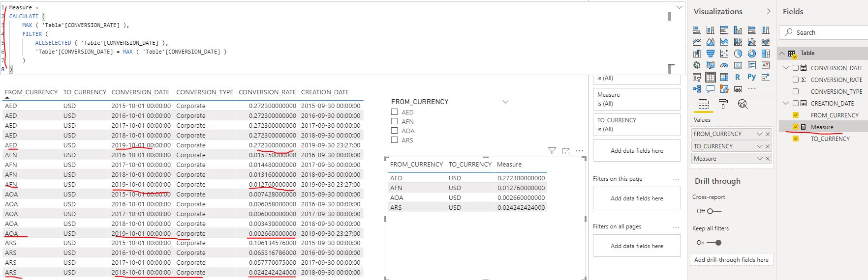Select the Clustered bar chart visual
868x280 pixels.
pos(724,30)
